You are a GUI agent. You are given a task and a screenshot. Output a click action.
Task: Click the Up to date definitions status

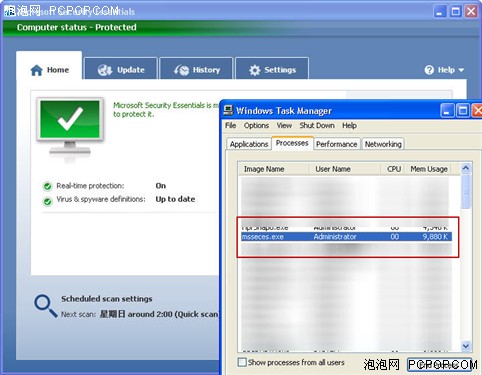175,199
